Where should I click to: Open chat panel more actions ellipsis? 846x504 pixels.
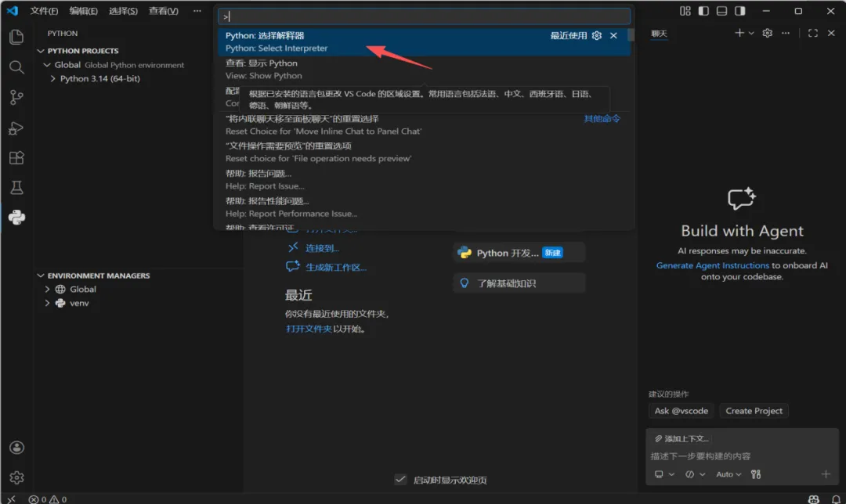[786, 33]
